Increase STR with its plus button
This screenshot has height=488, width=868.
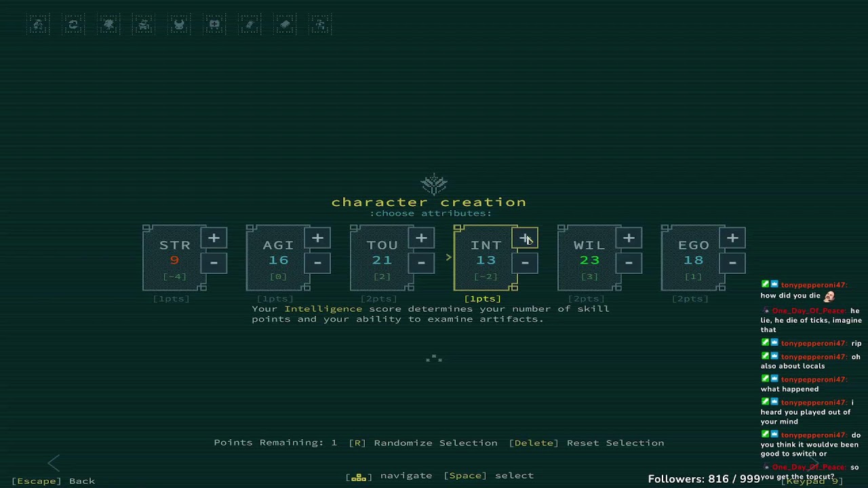[x=214, y=238]
